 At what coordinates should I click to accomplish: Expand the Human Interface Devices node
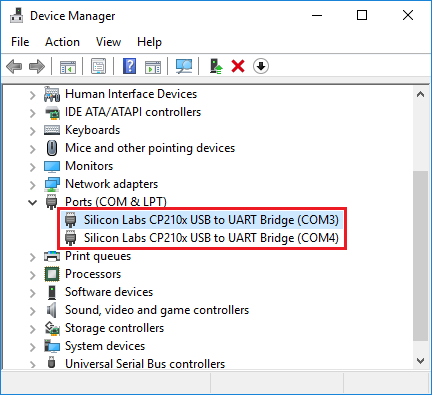click(33, 95)
